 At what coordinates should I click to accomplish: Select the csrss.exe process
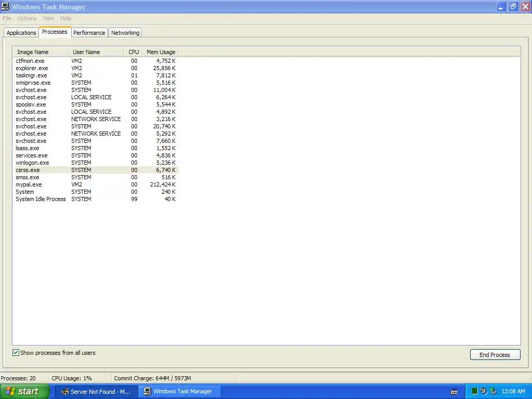point(96,170)
